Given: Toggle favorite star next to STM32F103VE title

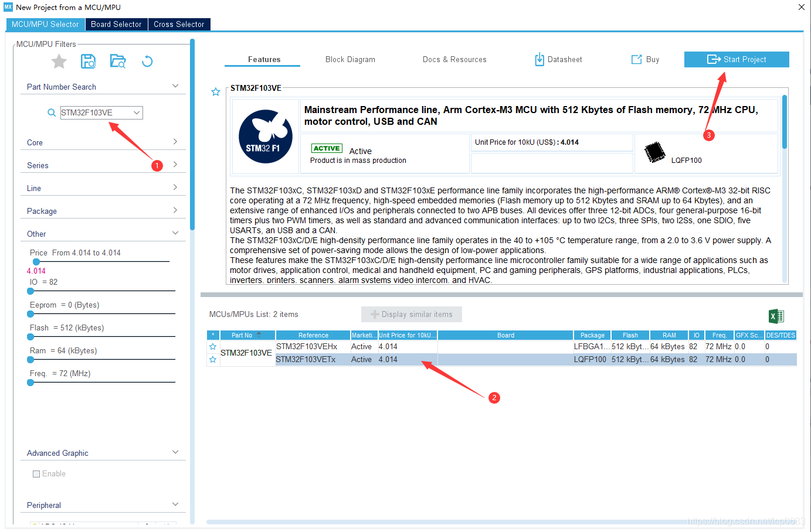Looking at the screenshot, I should (x=216, y=92).
